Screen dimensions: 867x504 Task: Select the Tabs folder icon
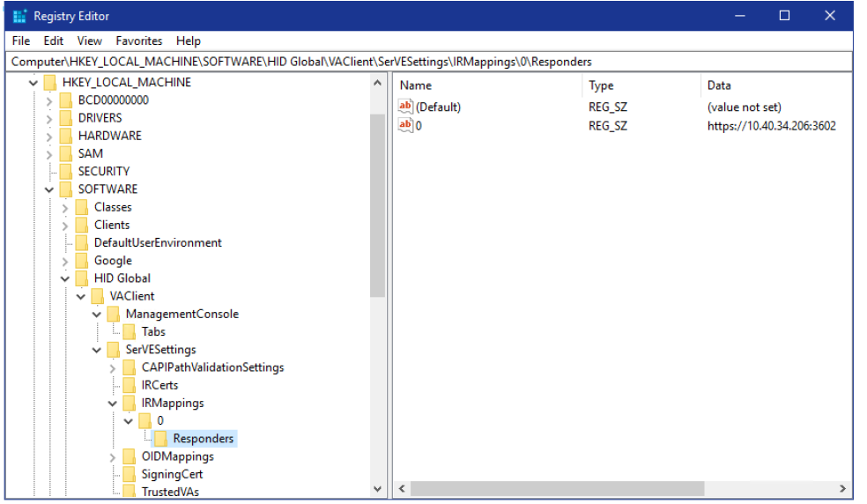pyautogui.click(x=130, y=331)
